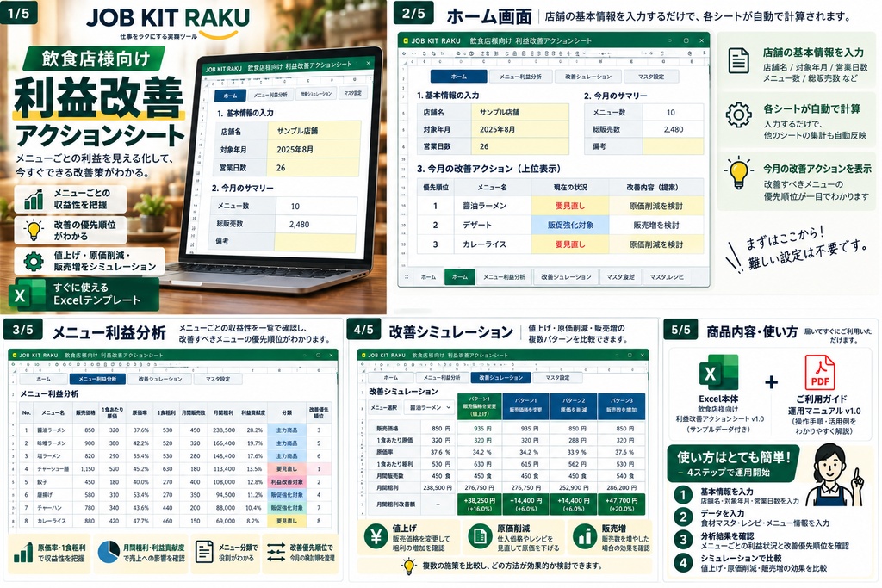Click the light bulb icon beside 複数の施策を比較し
The image size is (882, 588).
click(x=409, y=566)
